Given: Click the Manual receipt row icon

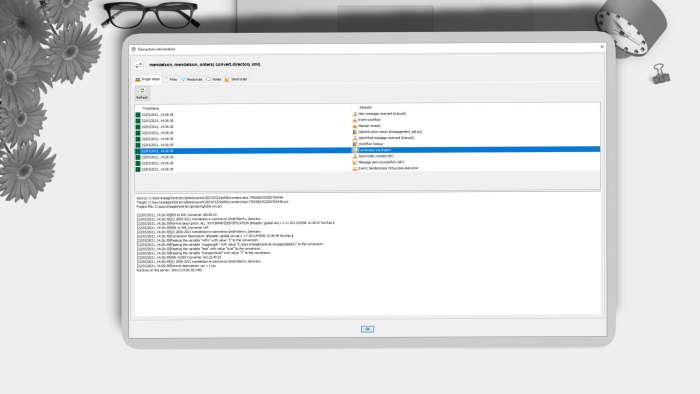Looking at the screenshot, I should click(x=355, y=126).
